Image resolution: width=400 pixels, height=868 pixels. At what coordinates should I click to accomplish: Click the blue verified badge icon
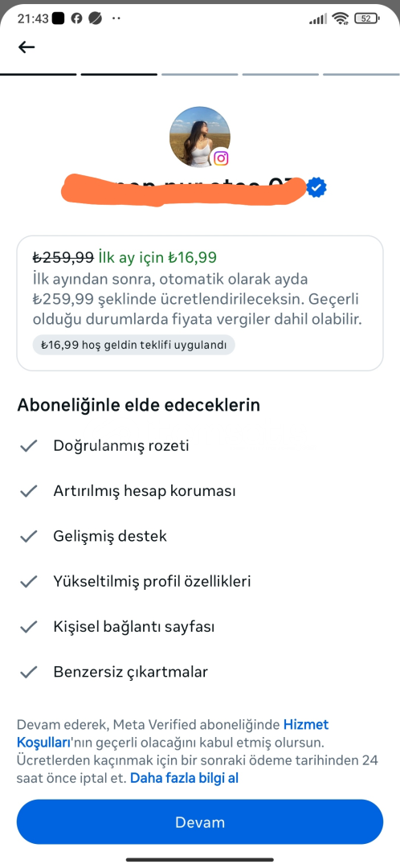pyautogui.click(x=316, y=187)
